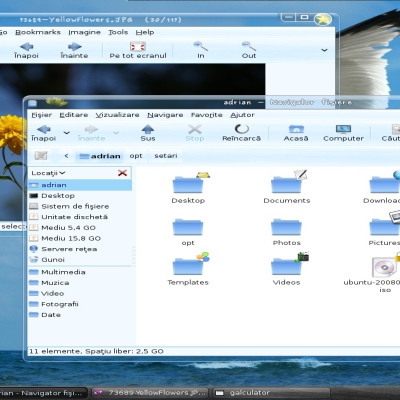Open Ajutor menu in file navigator
This screenshot has height=400, width=400.
242,115
